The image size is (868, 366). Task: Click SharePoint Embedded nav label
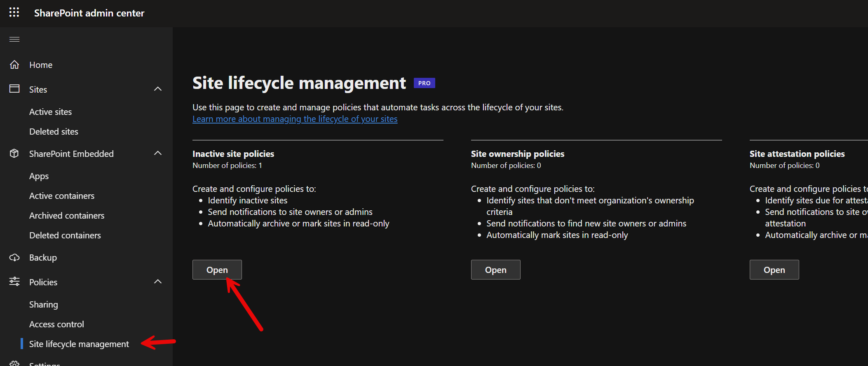[x=71, y=154]
